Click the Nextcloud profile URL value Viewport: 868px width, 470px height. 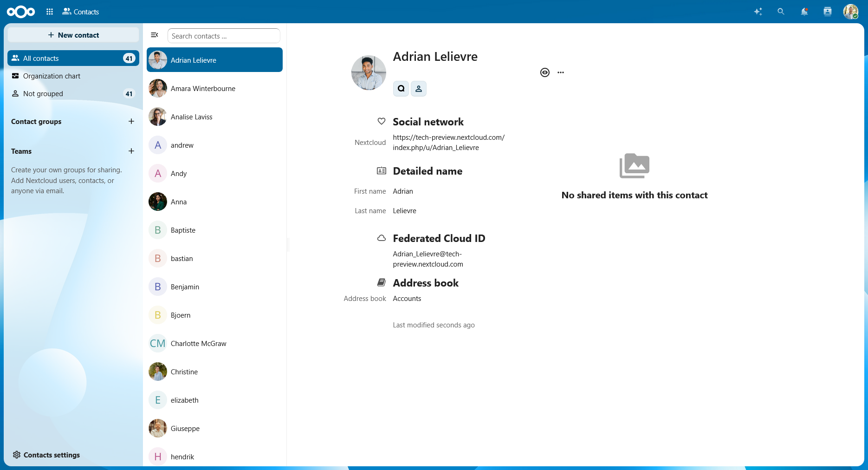(x=448, y=143)
